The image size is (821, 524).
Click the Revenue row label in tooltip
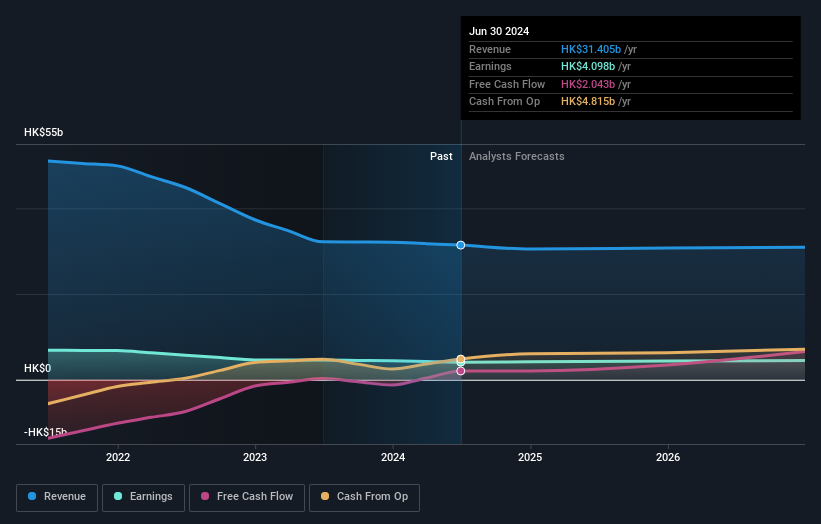tap(490, 49)
